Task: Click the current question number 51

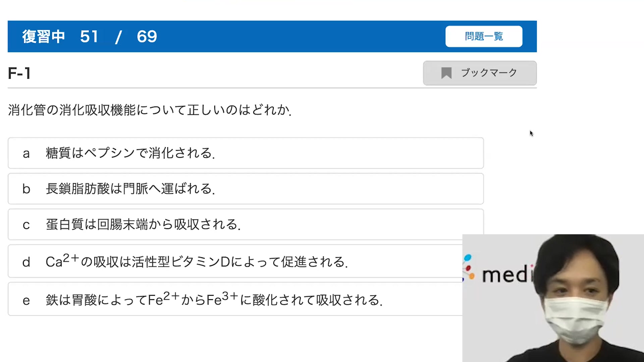Action: point(89,37)
